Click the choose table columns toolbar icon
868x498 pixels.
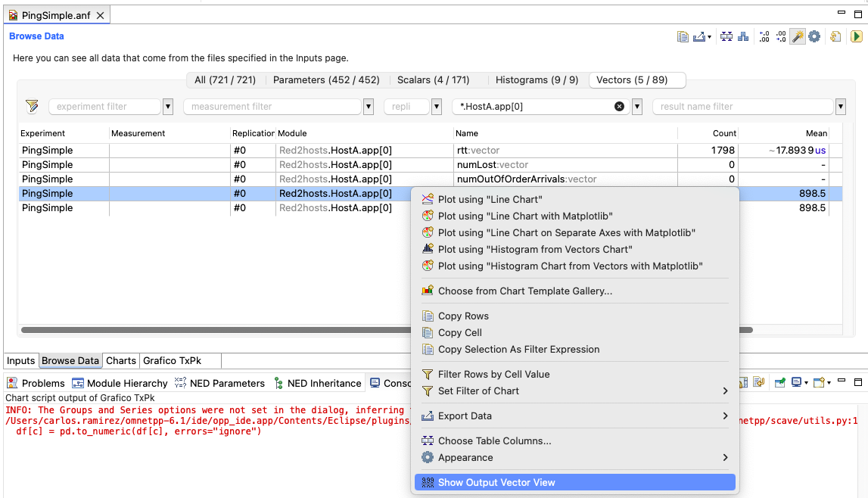[x=726, y=36]
